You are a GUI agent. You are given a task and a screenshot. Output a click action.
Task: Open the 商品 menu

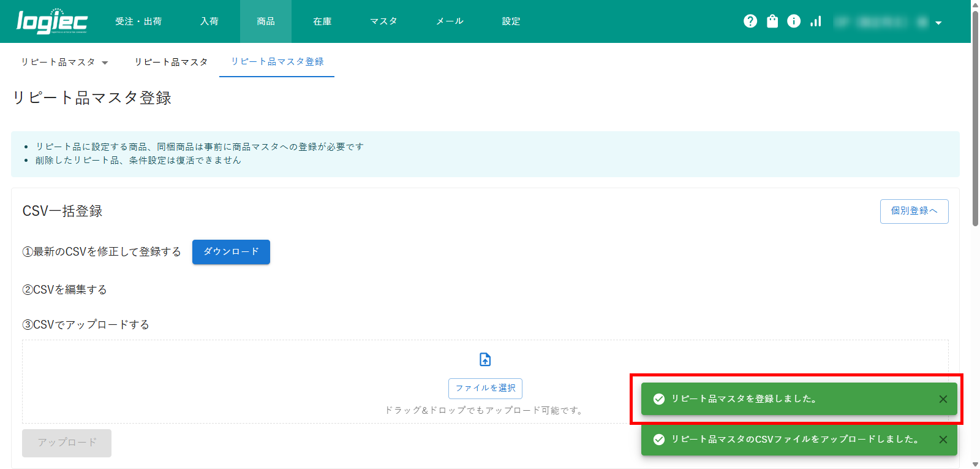[266, 21]
